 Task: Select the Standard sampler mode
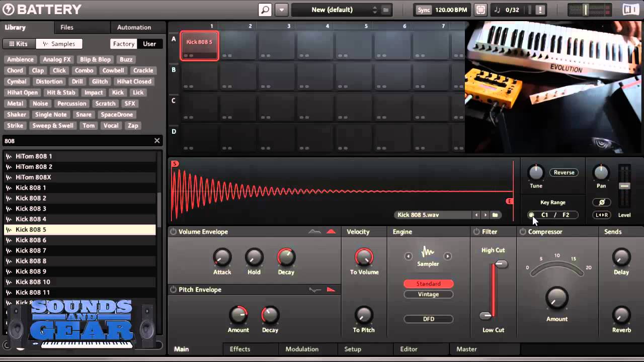428,284
